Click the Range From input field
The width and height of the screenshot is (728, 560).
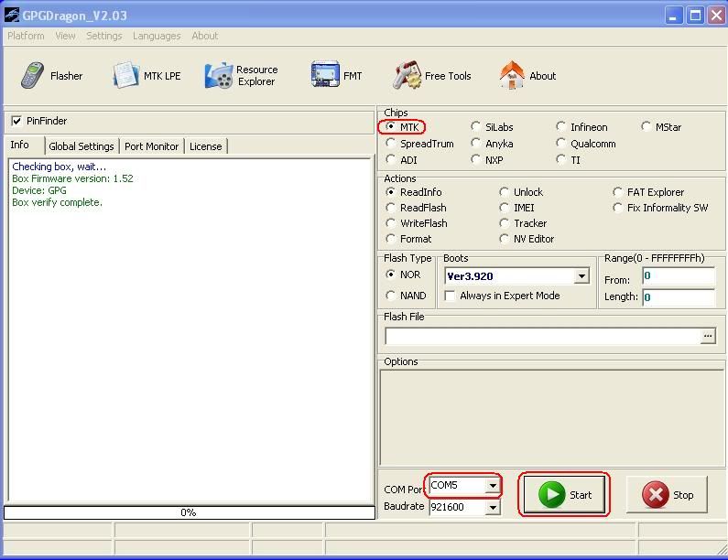click(x=678, y=276)
